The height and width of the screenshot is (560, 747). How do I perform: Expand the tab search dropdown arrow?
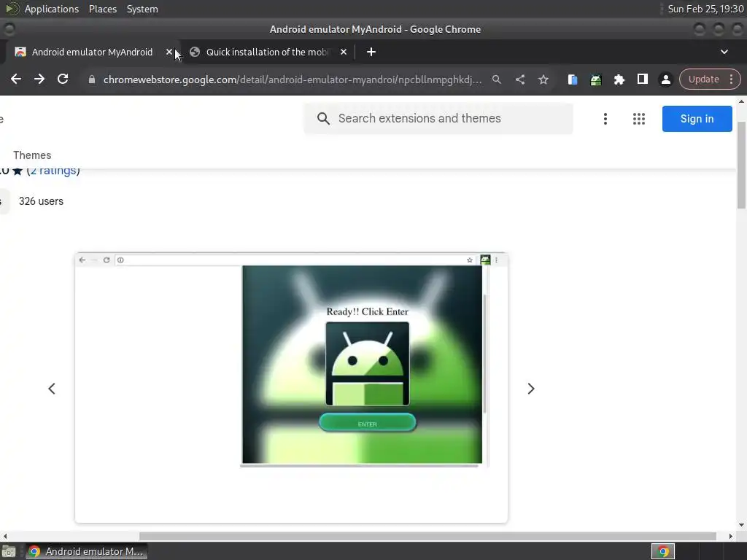[x=724, y=52]
